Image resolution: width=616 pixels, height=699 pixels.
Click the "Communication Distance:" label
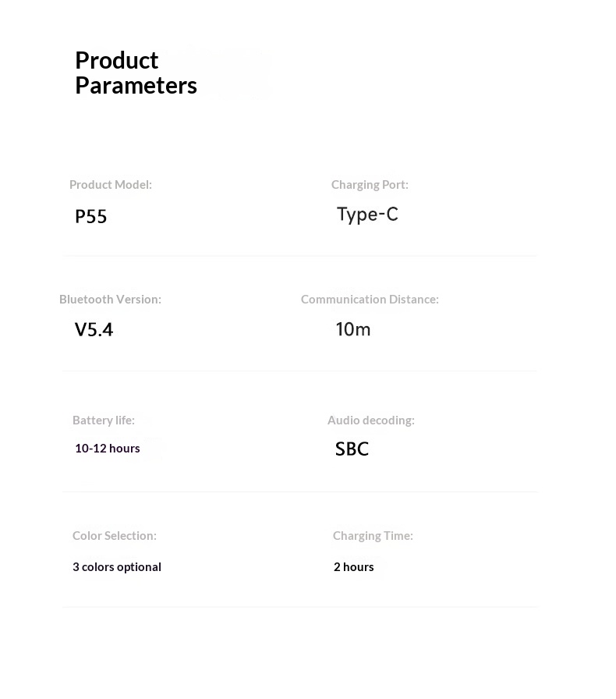point(370,300)
